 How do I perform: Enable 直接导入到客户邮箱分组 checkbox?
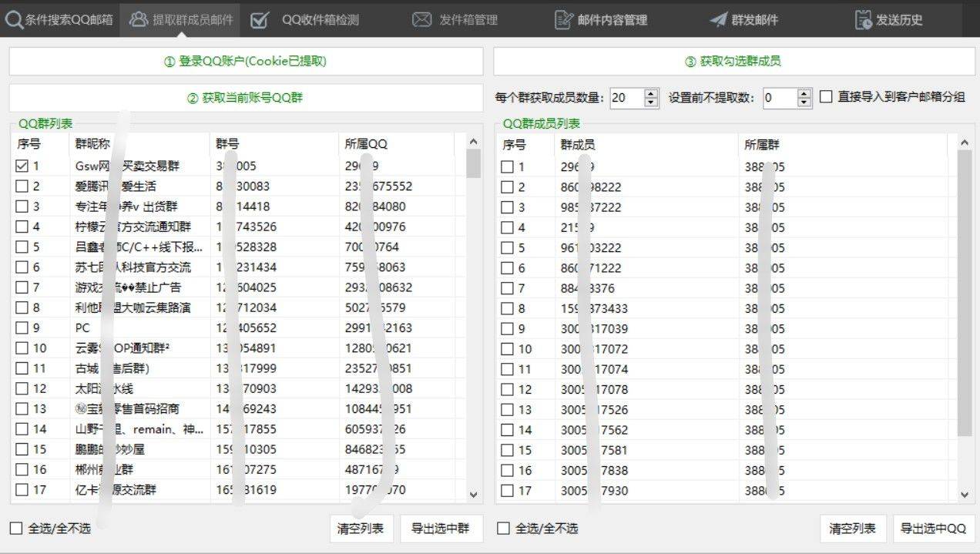point(826,97)
